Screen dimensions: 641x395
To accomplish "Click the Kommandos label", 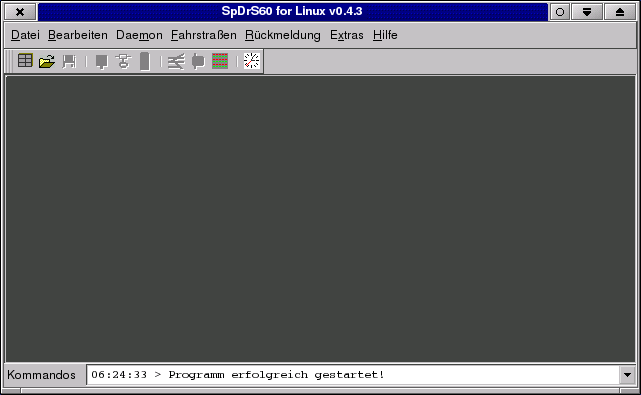I will click(41, 375).
